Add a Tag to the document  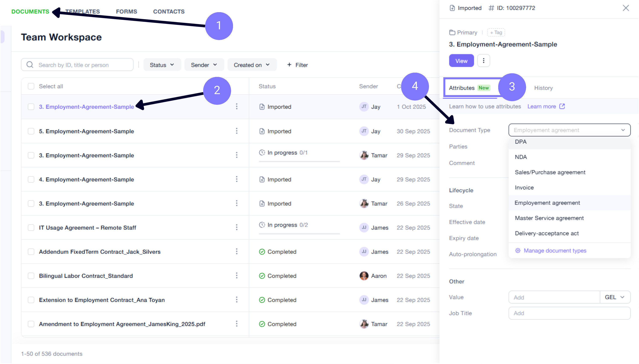(496, 33)
